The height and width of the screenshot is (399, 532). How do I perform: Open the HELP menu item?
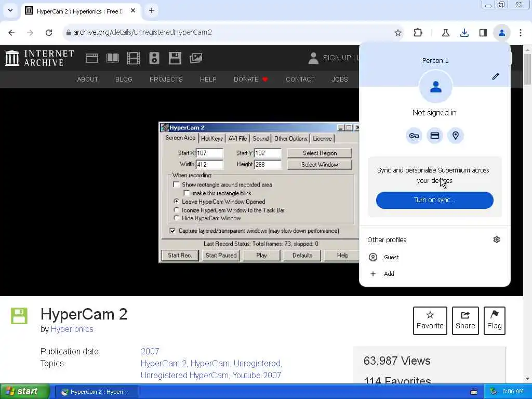[208, 79]
